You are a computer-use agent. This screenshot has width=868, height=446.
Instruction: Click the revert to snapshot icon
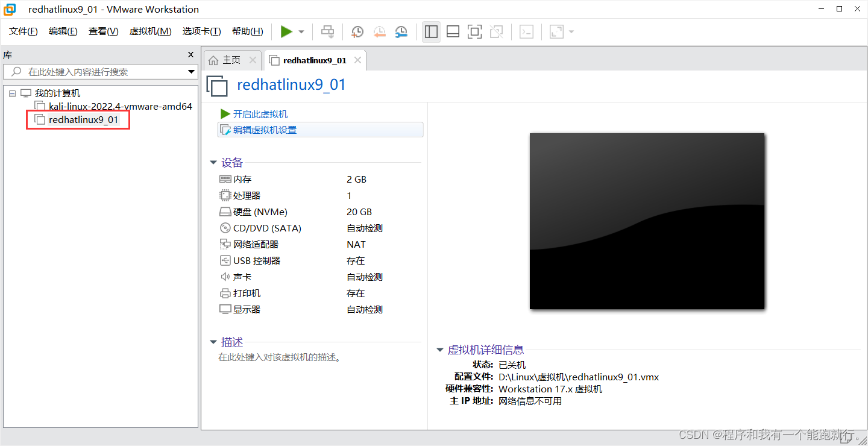click(379, 31)
